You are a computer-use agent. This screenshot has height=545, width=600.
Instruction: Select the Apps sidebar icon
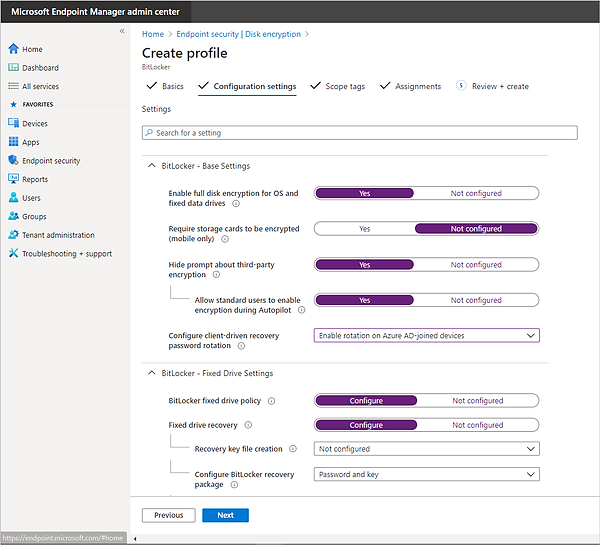click(13, 142)
